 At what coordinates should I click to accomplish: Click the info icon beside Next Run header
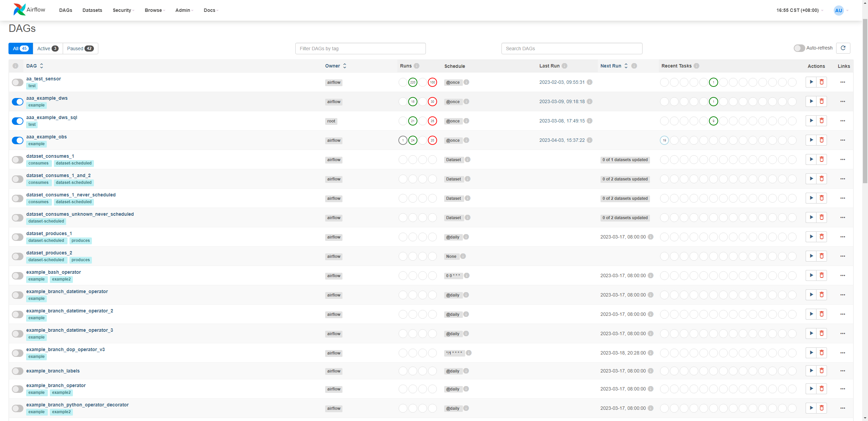(634, 66)
